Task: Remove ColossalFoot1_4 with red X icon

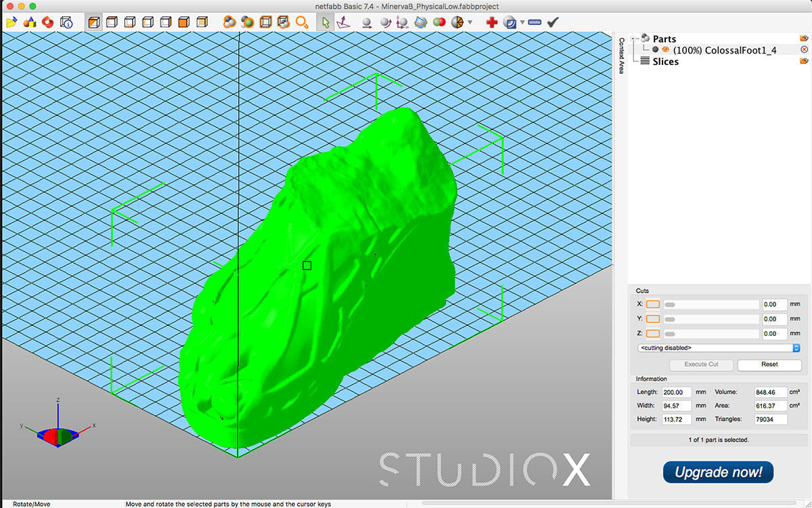Action: click(804, 49)
